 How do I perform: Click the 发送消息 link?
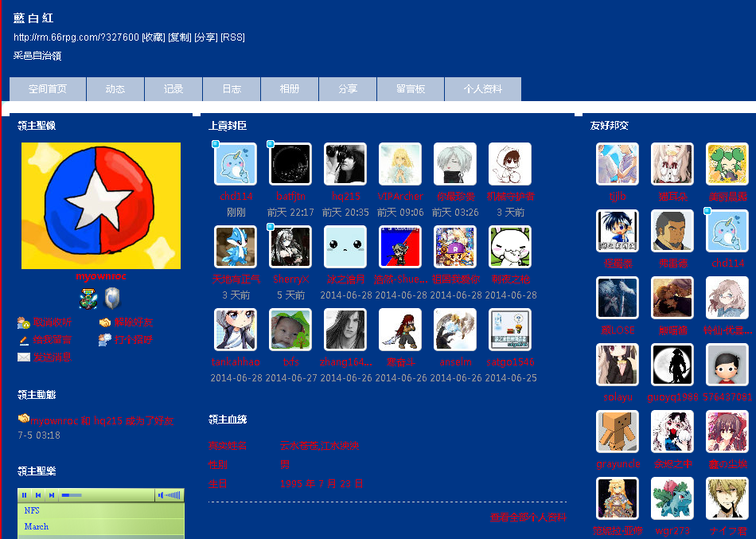(x=52, y=357)
